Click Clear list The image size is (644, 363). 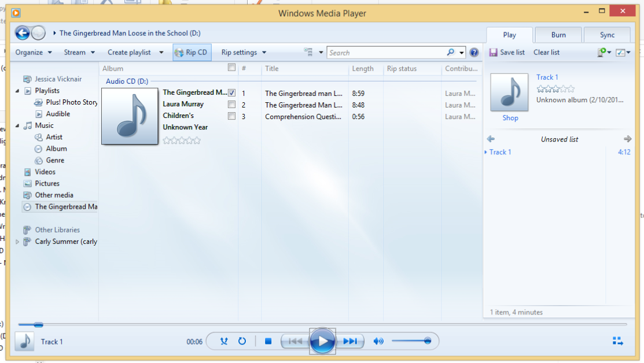point(546,53)
